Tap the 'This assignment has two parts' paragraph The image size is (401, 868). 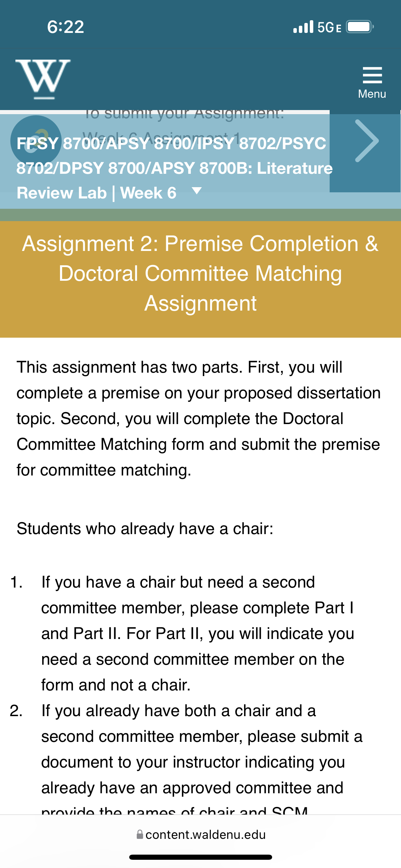tap(198, 419)
